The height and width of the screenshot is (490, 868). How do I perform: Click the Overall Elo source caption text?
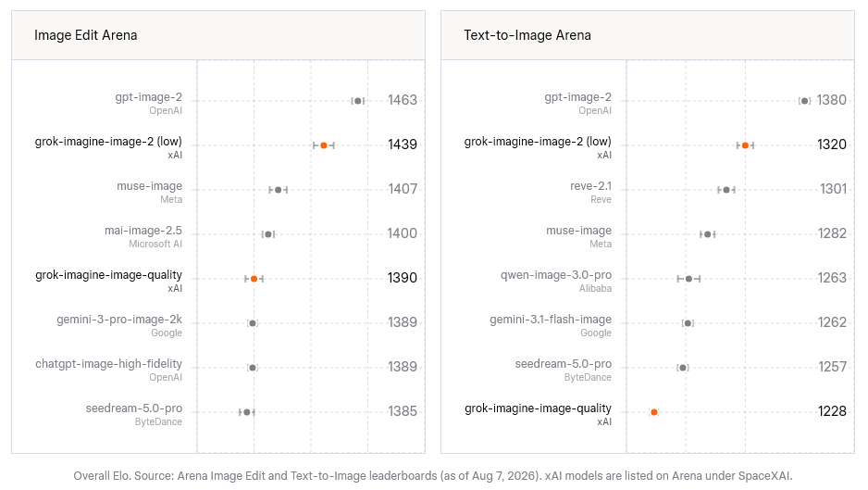[x=433, y=475]
